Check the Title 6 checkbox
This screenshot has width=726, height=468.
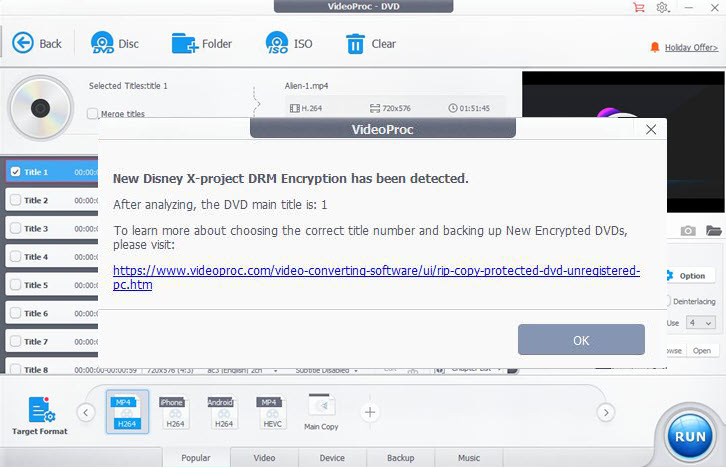coord(15,313)
